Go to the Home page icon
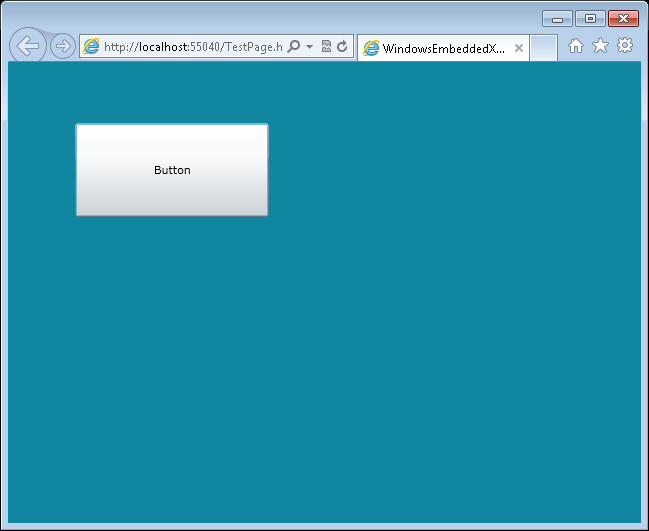Image resolution: width=649 pixels, height=531 pixels. point(576,46)
